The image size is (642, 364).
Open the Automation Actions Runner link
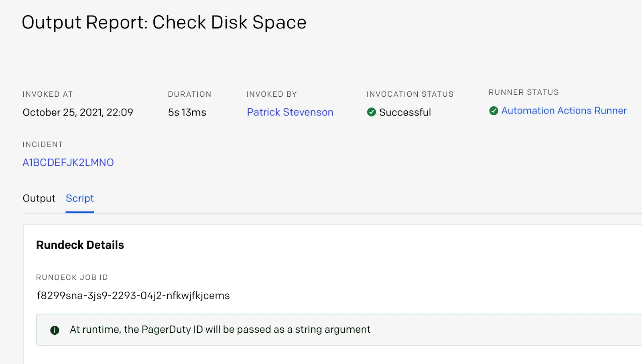[564, 111]
